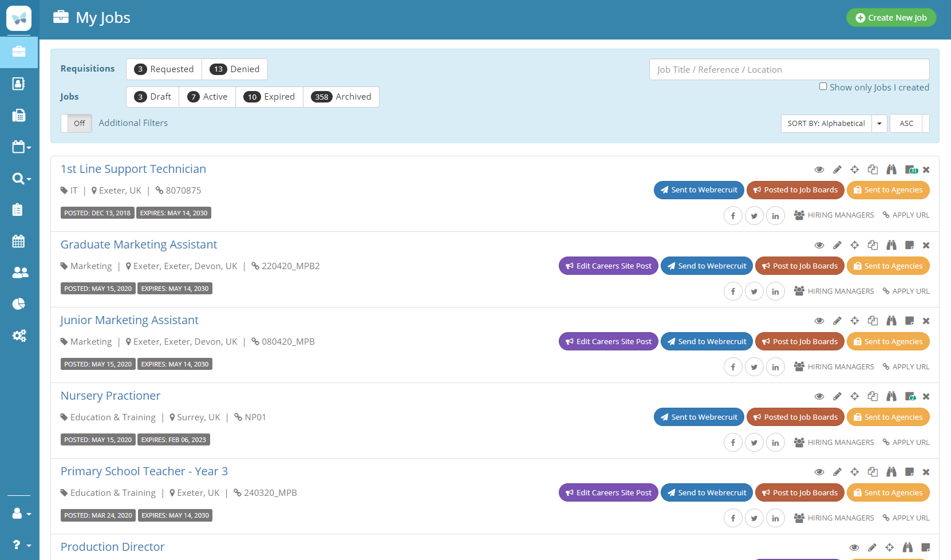
Task: Click binoculars icon for 1st Line Support Technician
Action: [891, 169]
